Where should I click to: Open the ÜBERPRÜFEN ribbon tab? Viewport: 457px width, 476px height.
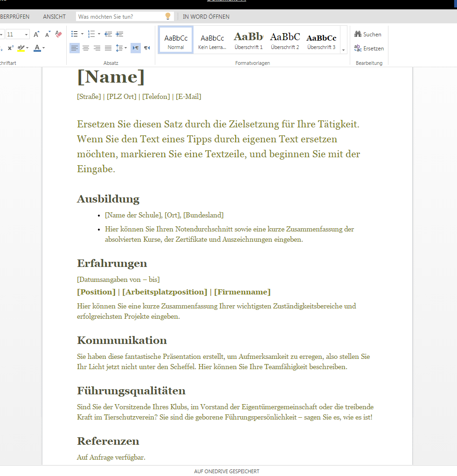(x=14, y=17)
